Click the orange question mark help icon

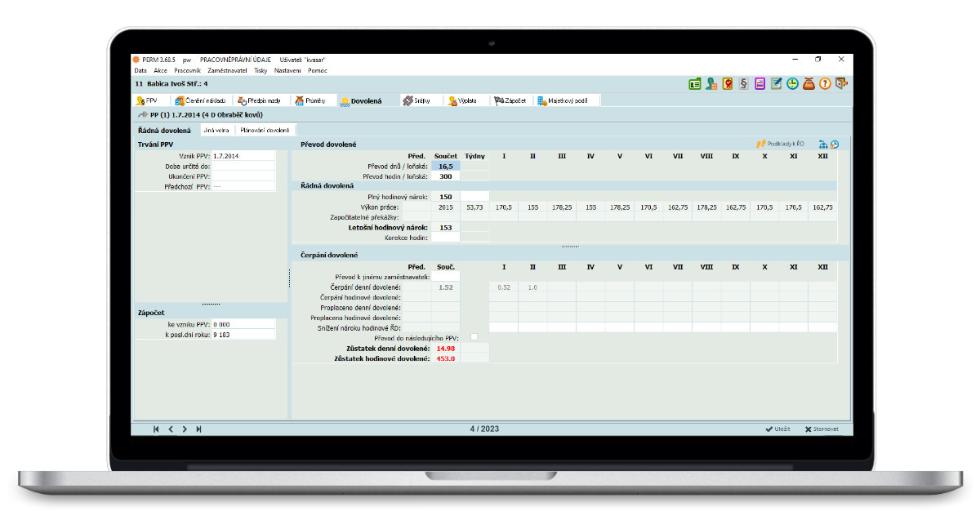825,83
